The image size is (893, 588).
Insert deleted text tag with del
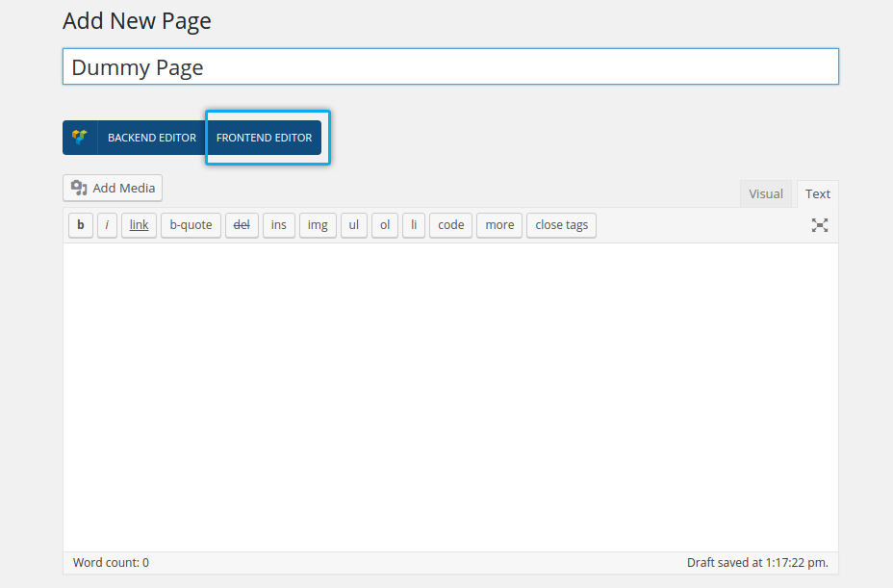point(242,225)
